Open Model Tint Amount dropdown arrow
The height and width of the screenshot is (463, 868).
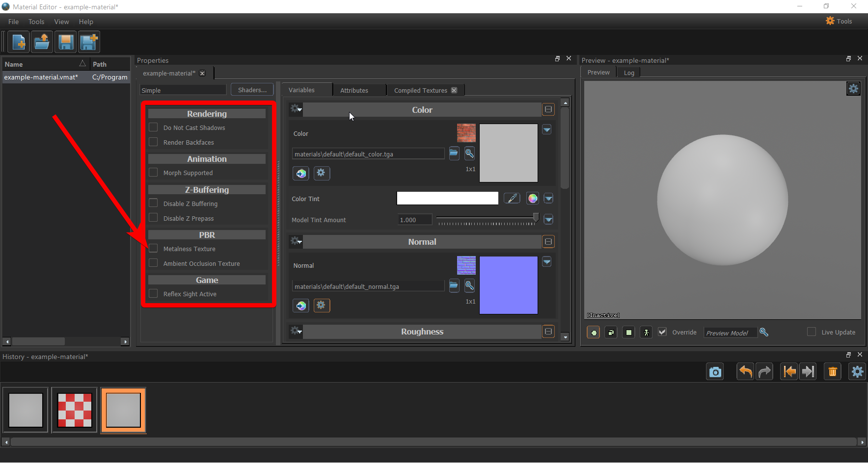548,219
